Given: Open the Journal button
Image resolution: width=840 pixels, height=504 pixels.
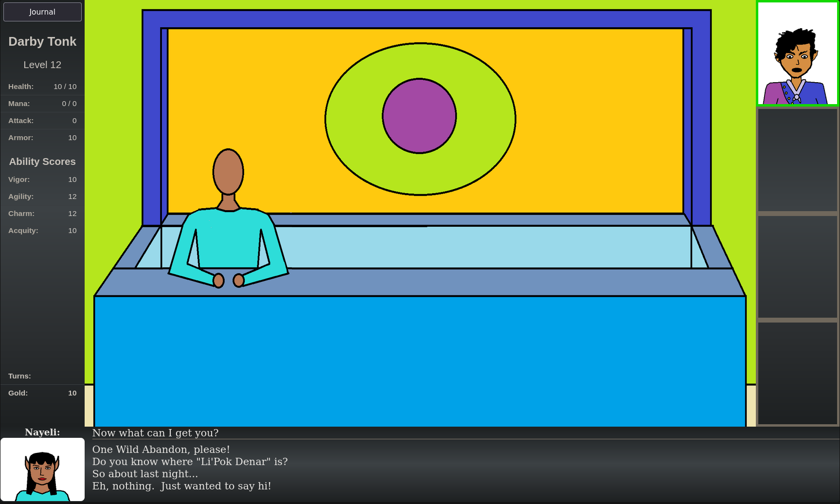Looking at the screenshot, I should point(42,12).
